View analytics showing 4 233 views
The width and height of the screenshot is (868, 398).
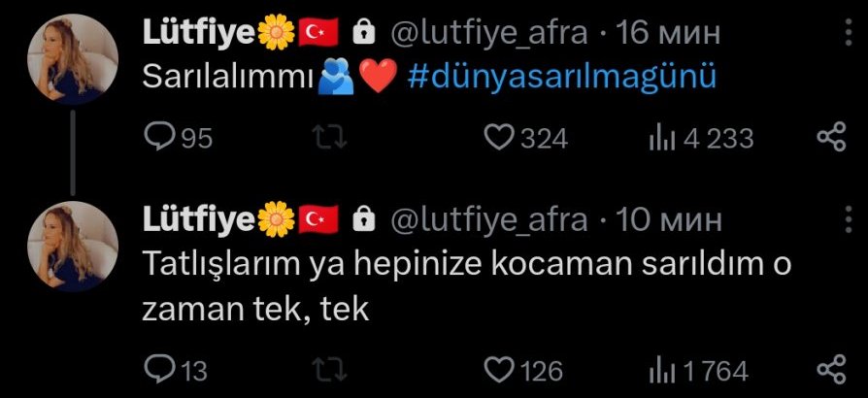(701, 137)
